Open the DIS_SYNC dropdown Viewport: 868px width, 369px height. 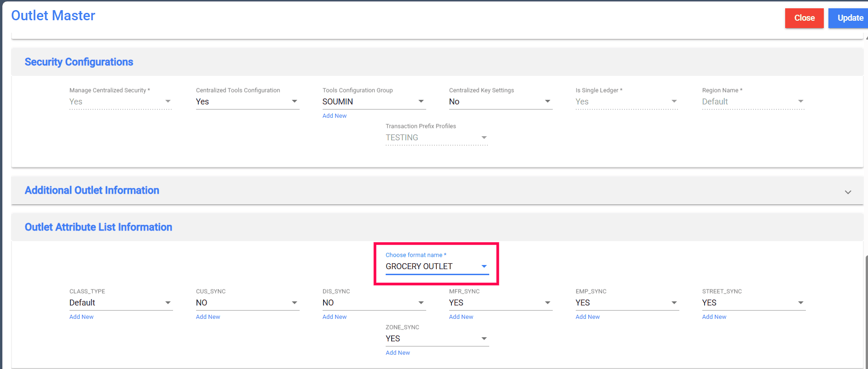tap(374, 303)
